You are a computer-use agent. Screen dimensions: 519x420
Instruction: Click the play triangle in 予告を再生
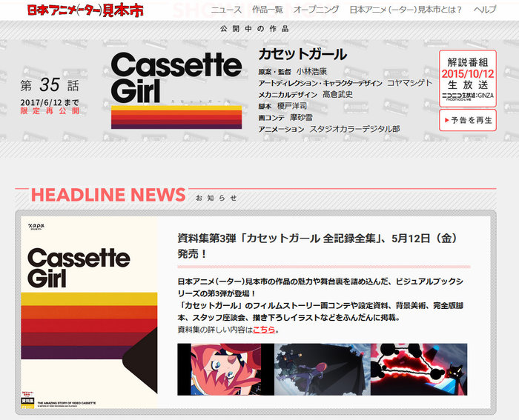point(447,120)
